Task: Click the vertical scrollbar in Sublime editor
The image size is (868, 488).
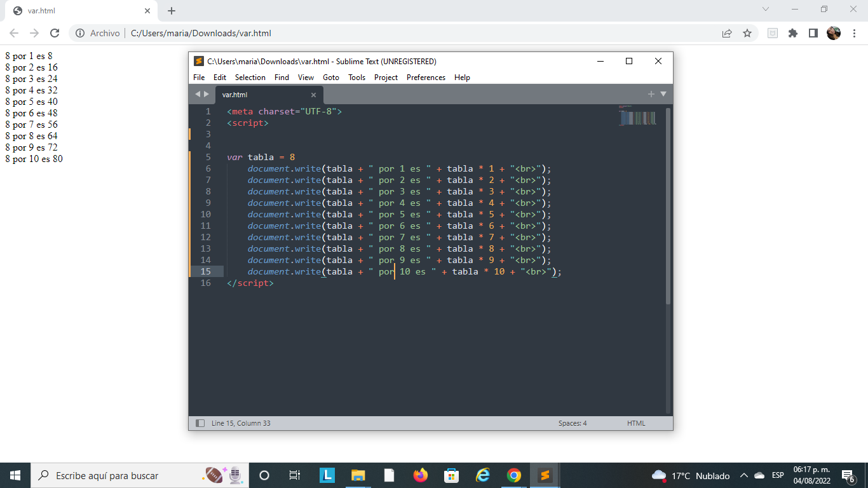Action: pyautogui.click(x=668, y=205)
